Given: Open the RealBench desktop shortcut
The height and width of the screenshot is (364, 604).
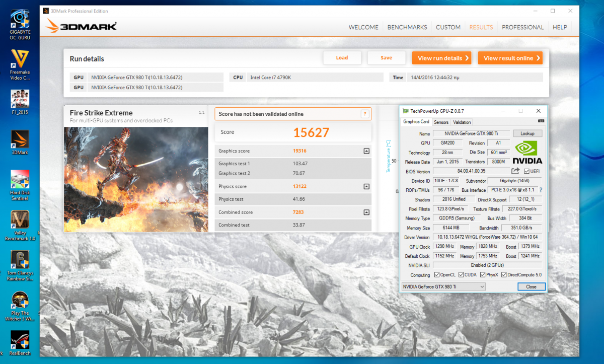Looking at the screenshot, I should [x=20, y=343].
